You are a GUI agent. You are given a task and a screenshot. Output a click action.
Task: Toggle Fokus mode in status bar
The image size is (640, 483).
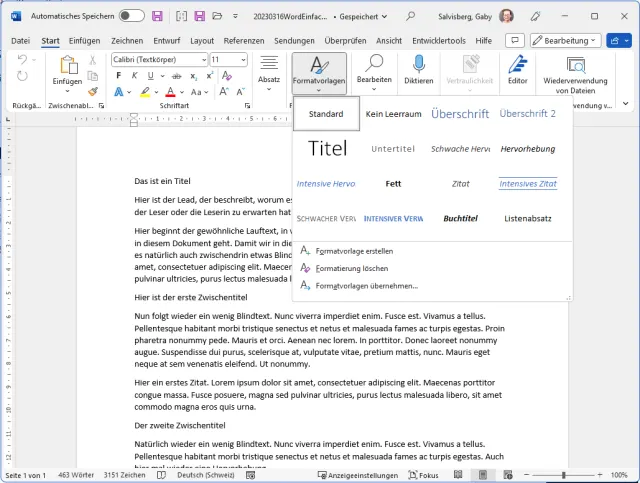(421, 475)
